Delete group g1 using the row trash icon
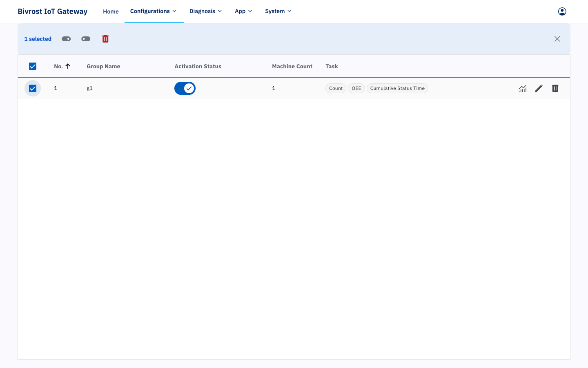Viewport: 588px width, 368px height. pos(555,88)
